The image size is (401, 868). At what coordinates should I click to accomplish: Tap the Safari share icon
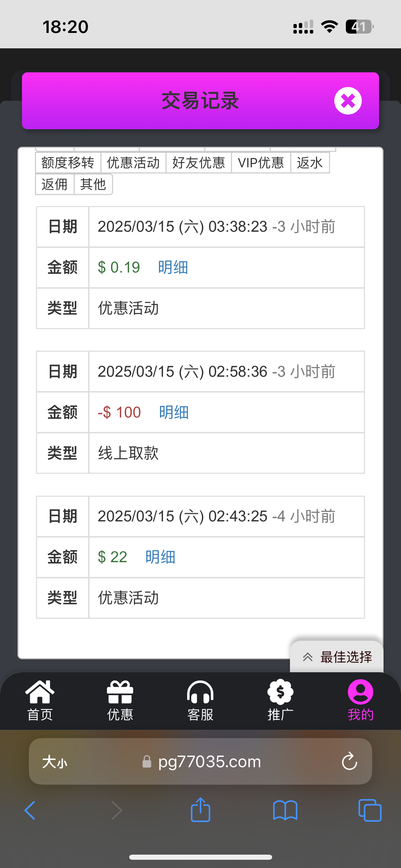(x=200, y=810)
